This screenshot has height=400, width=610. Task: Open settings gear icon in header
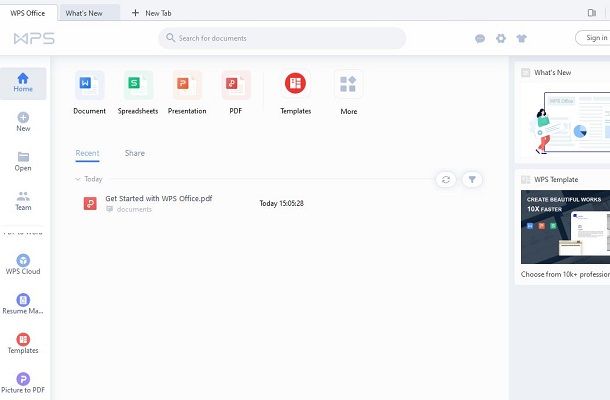coord(501,38)
